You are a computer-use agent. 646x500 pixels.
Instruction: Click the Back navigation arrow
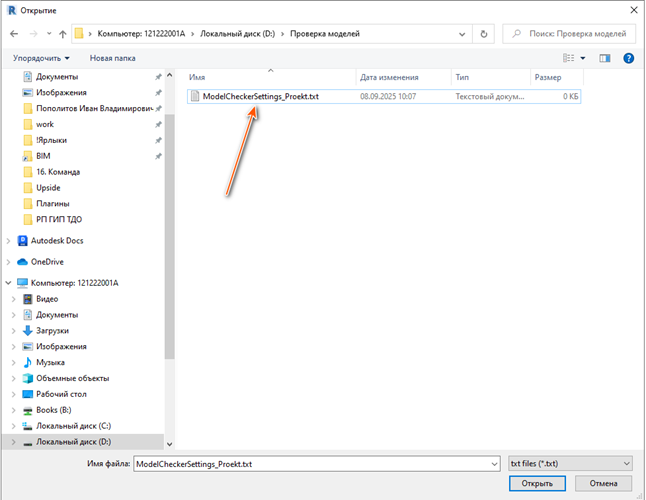click(13, 35)
